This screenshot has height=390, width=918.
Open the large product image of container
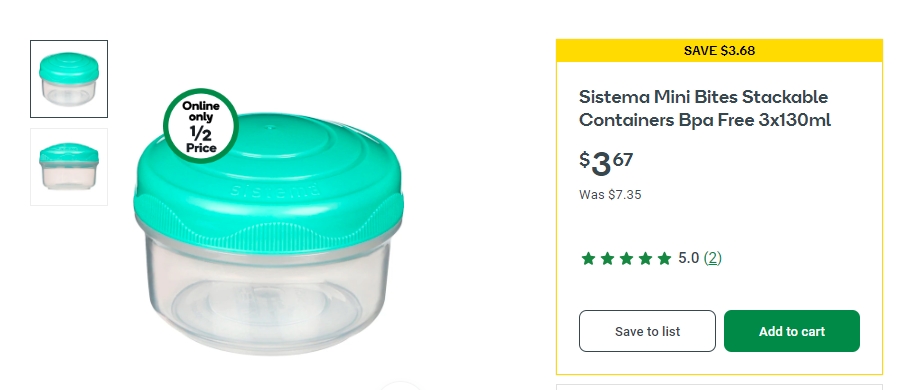(x=269, y=233)
